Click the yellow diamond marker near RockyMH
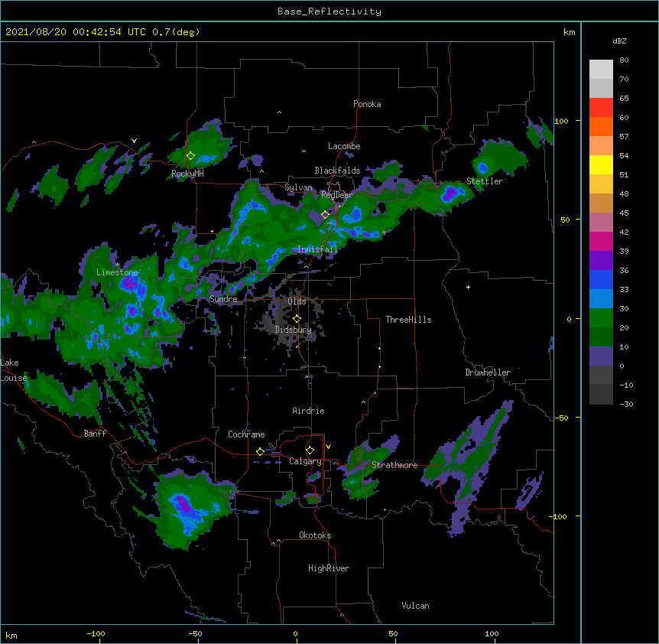The image size is (659, 644). 190,156
